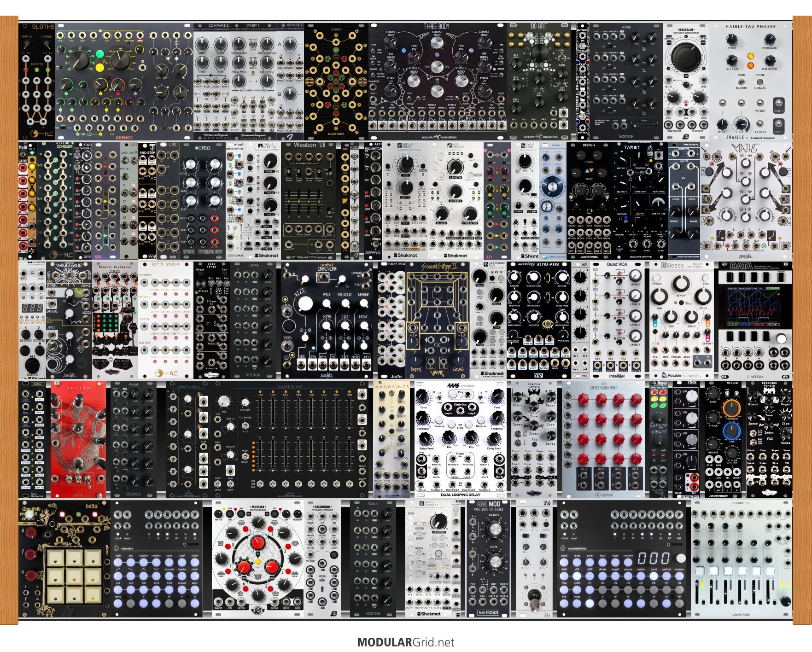
Task: Select the Haible Tau Phaser module
Action: [x=751, y=81]
